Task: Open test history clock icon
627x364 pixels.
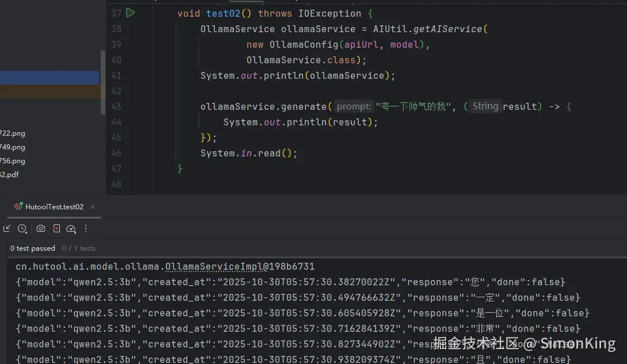Action: [x=22, y=228]
